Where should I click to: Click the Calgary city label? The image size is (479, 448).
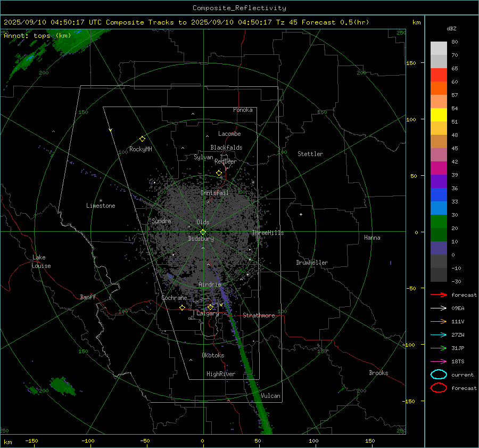[x=208, y=313]
